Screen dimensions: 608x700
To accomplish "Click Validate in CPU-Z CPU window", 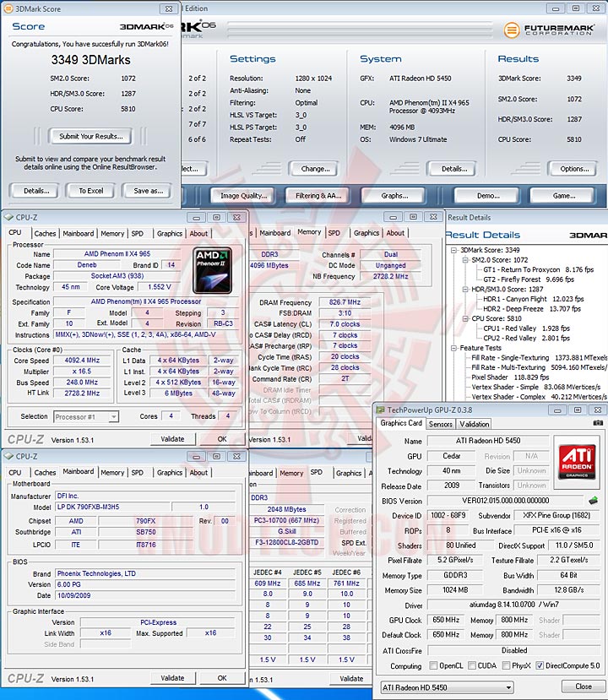I will (x=172, y=439).
